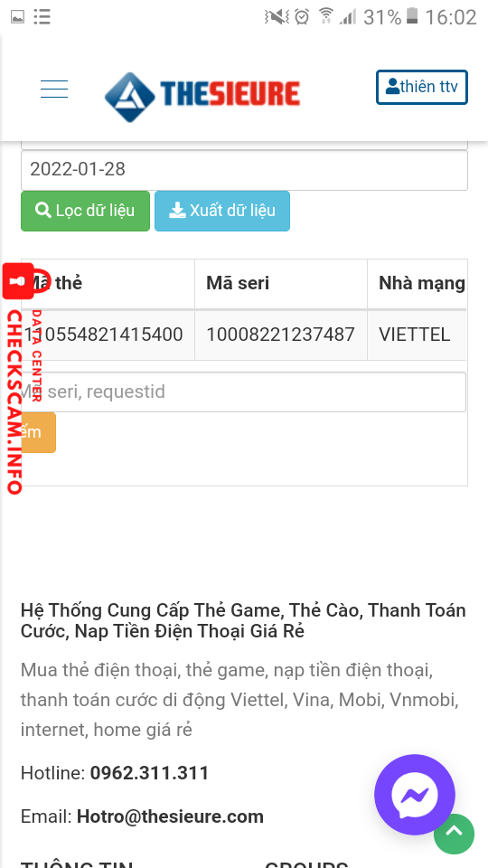Tap the red lock icon
488x868 pixels.
[x=18, y=281]
